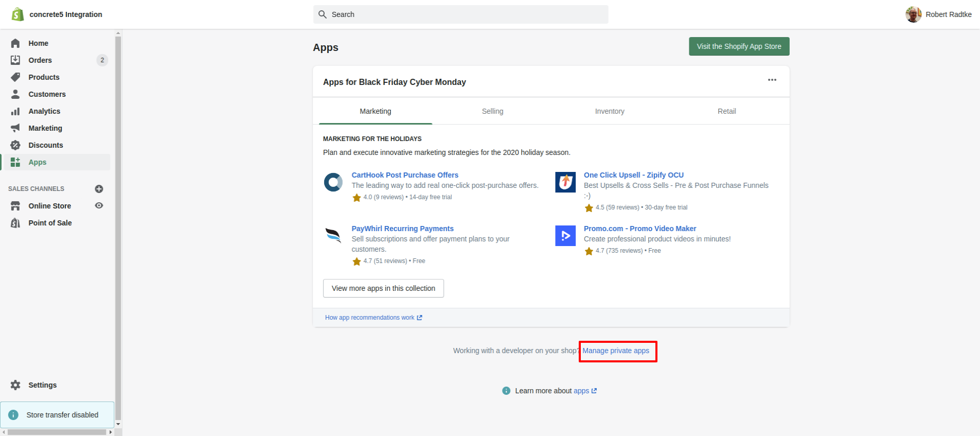Open One Click Upsell - Zipify OCU link
The width and height of the screenshot is (980, 436).
pos(634,175)
